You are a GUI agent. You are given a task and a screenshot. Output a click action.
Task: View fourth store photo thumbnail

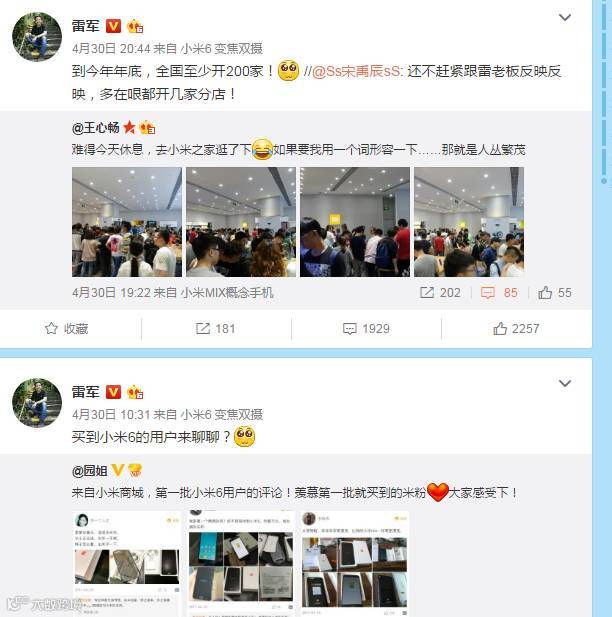469,222
